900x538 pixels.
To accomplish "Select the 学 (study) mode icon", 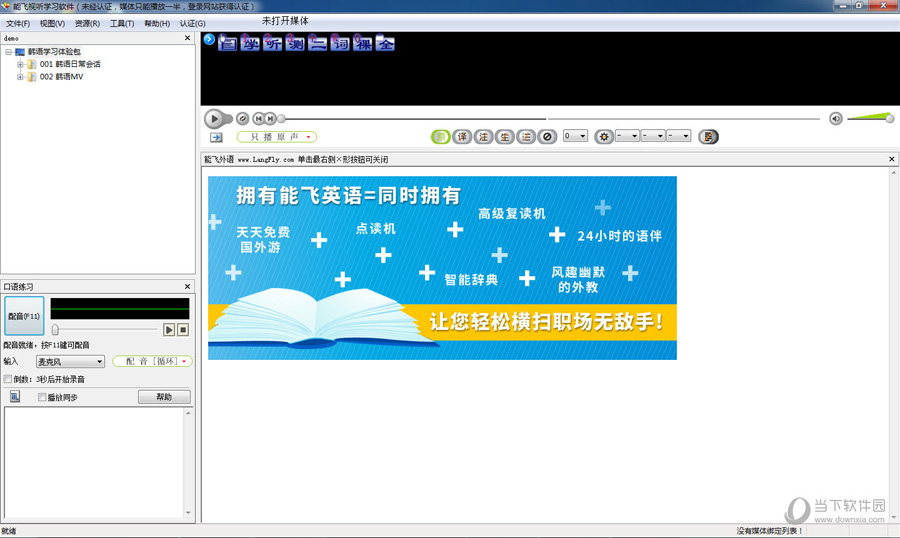I will [x=250, y=43].
